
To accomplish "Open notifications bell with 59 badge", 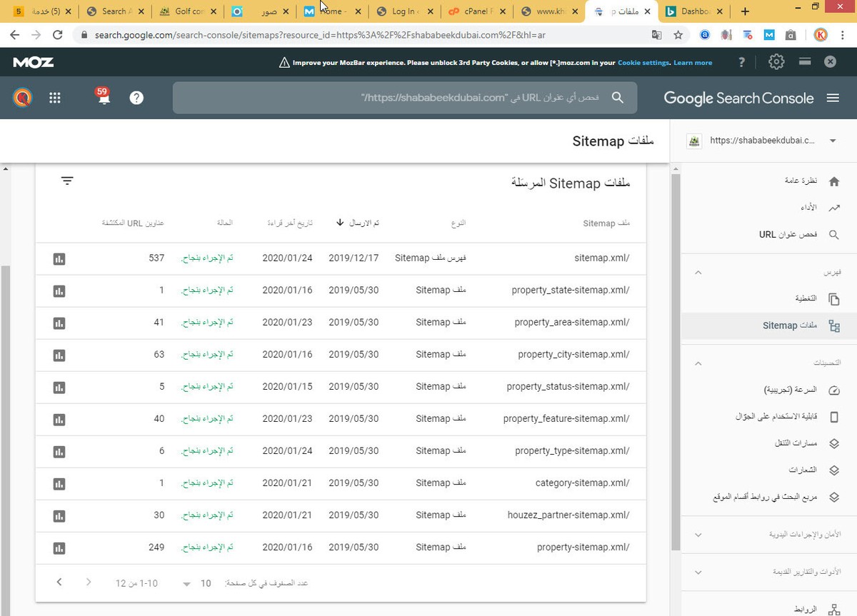I will [104, 96].
